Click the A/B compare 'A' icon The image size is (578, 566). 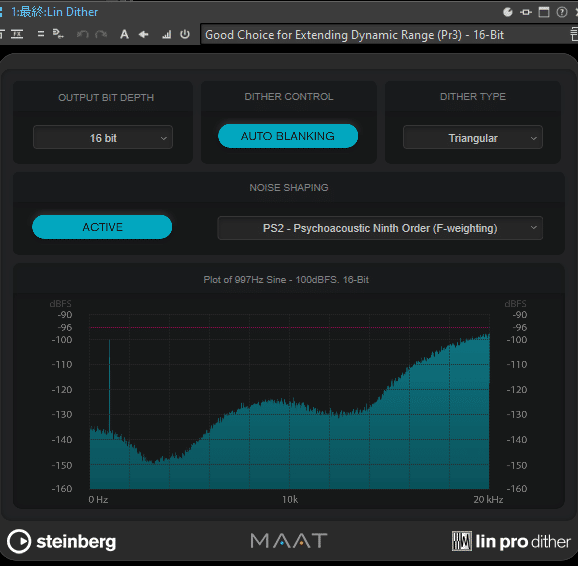point(125,34)
